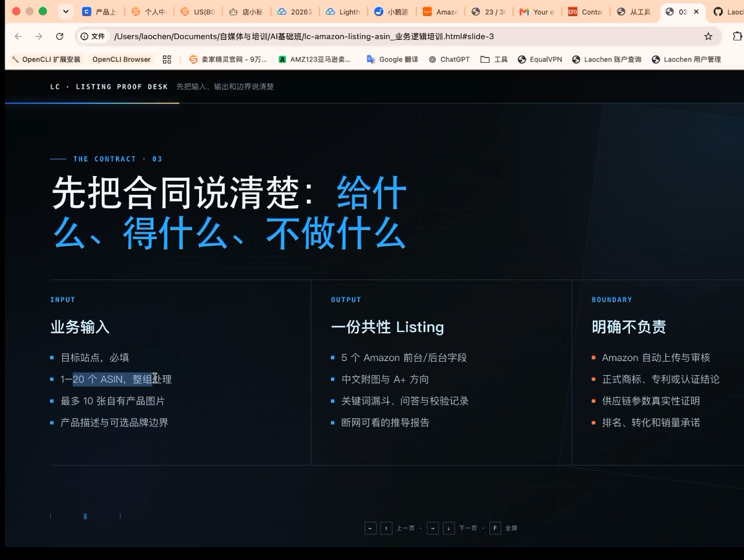
Task: Click the right arrow next-page button
Action: [x=433, y=528]
